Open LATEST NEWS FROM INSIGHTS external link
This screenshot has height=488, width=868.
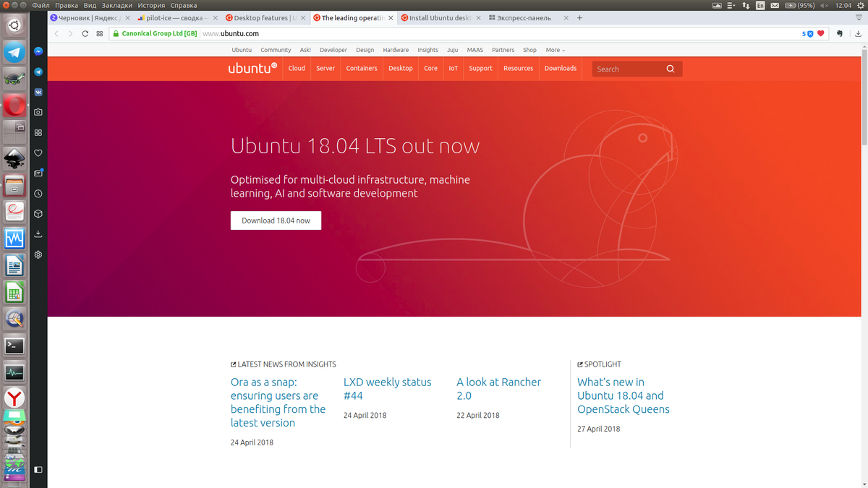(x=283, y=364)
